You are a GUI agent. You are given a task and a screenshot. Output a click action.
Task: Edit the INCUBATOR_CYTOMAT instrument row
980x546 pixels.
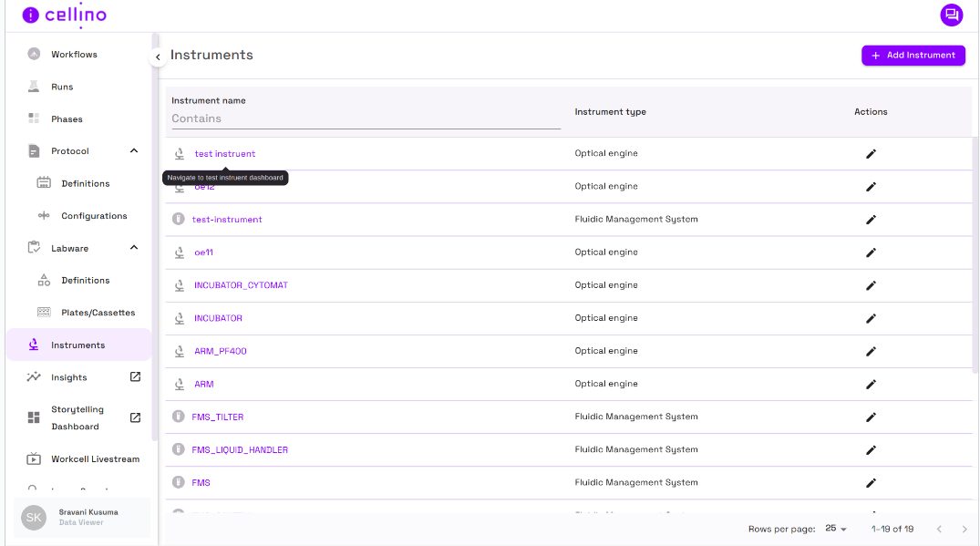870,285
